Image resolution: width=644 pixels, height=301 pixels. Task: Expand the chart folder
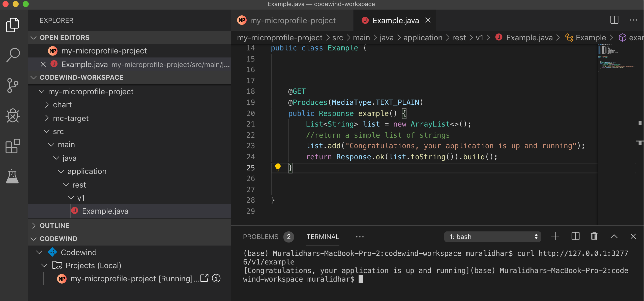[x=62, y=105]
